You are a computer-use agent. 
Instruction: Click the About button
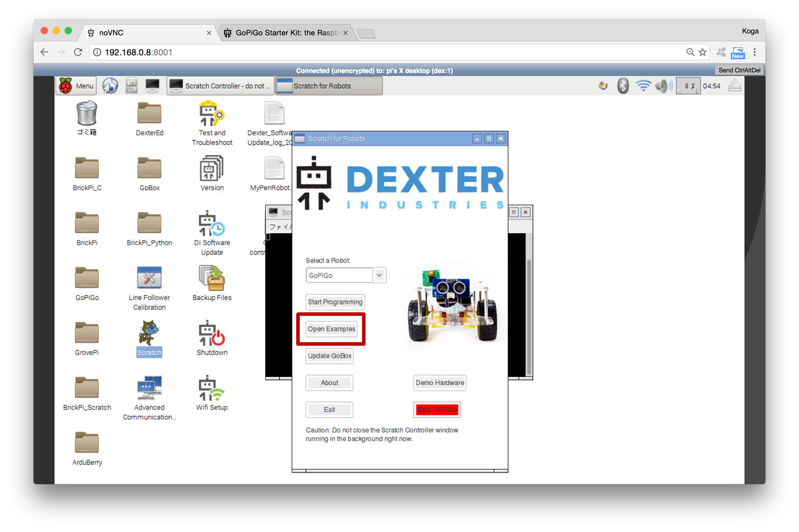click(x=329, y=383)
